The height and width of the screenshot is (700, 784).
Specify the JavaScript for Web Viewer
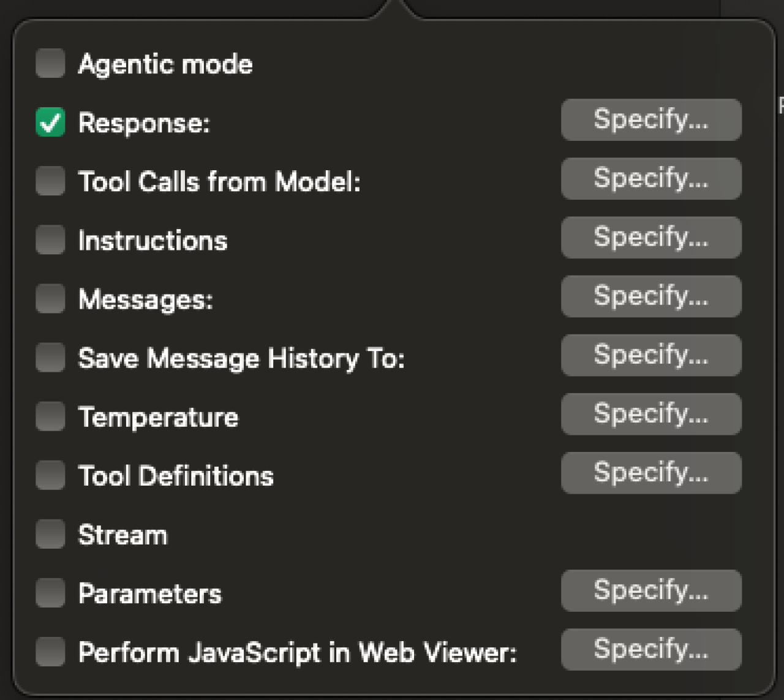pos(650,650)
